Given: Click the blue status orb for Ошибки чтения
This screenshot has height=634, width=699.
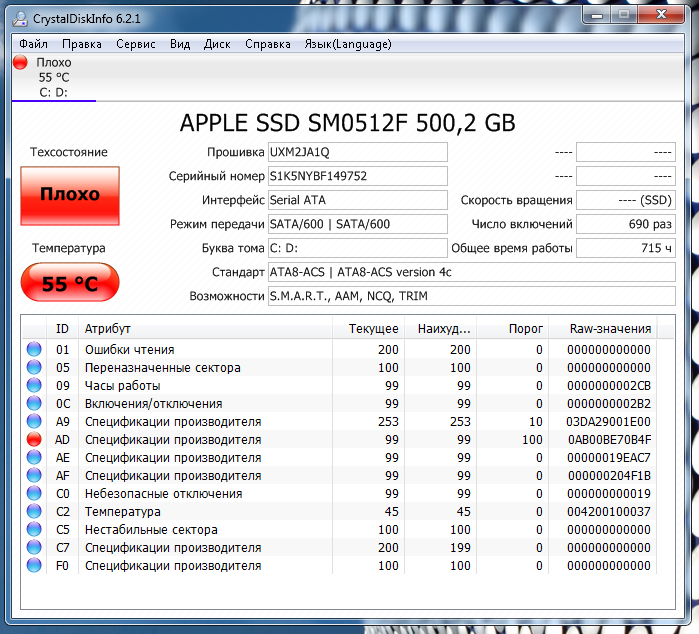Looking at the screenshot, I should [x=34, y=350].
